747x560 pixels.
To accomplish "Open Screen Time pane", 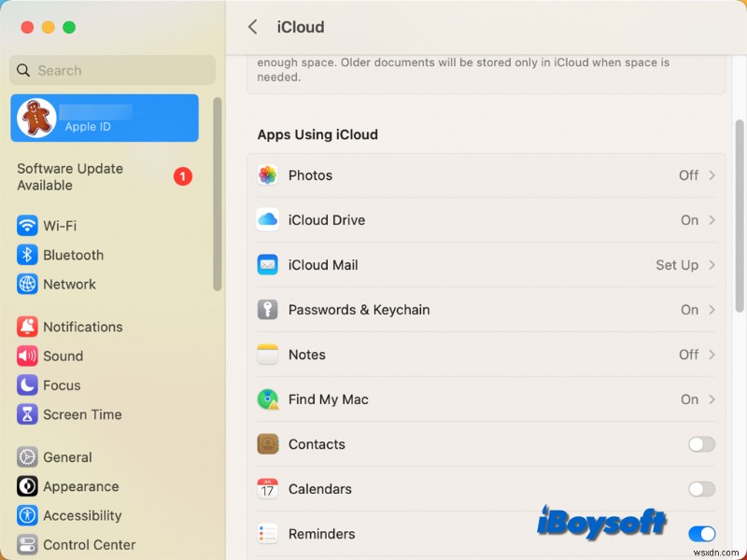I will [x=82, y=414].
